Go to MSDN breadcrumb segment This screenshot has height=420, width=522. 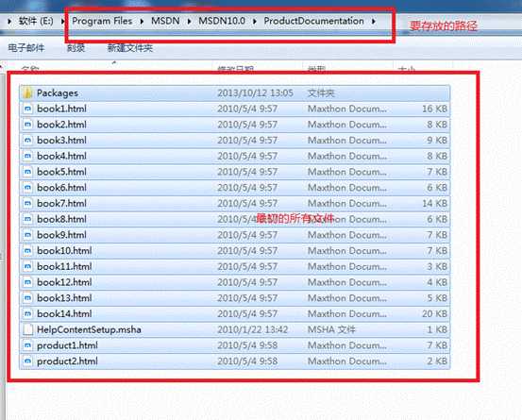165,21
